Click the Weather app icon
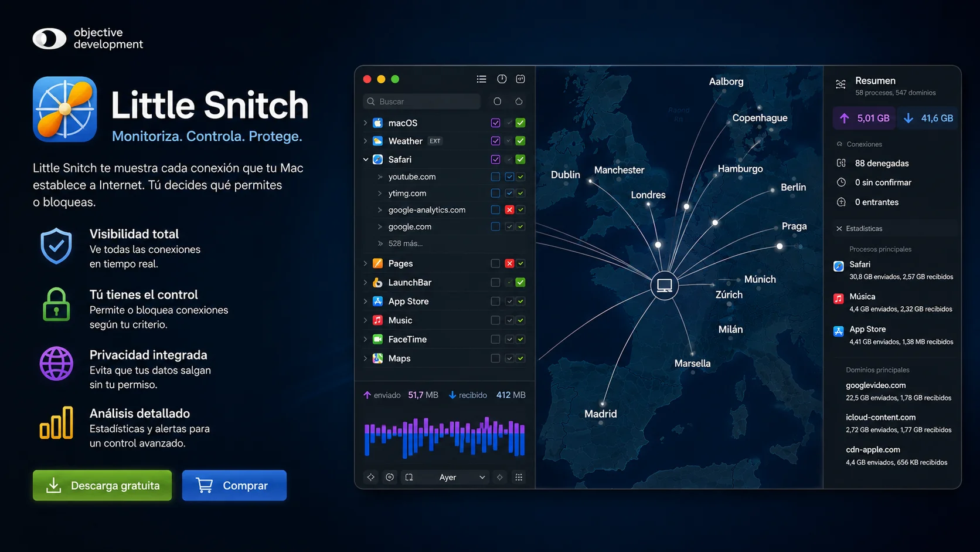The height and width of the screenshot is (552, 980). pyautogui.click(x=378, y=141)
